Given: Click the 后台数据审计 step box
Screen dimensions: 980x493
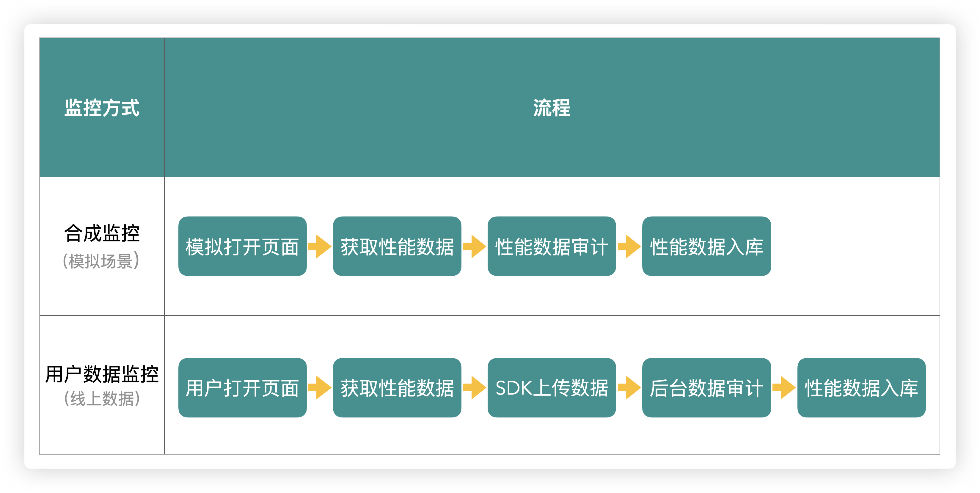Looking at the screenshot, I should pyautogui.click(x=706, y=388).
